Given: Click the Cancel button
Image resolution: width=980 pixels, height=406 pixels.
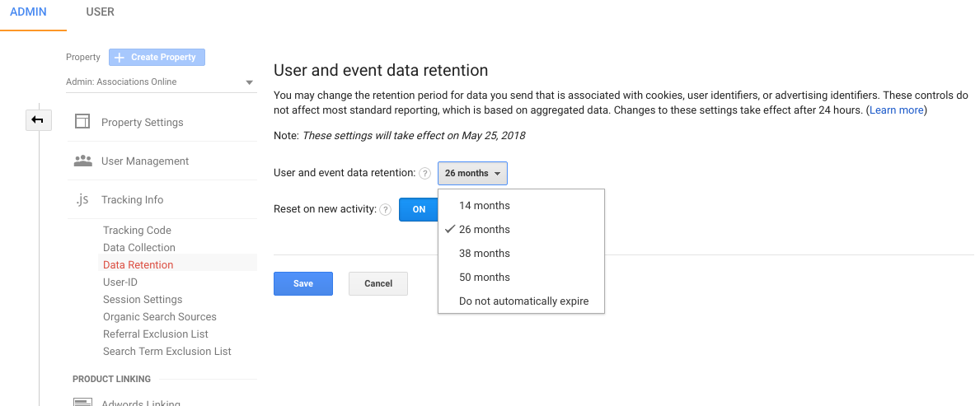Looking at the screenshot, I should [378, 283].
